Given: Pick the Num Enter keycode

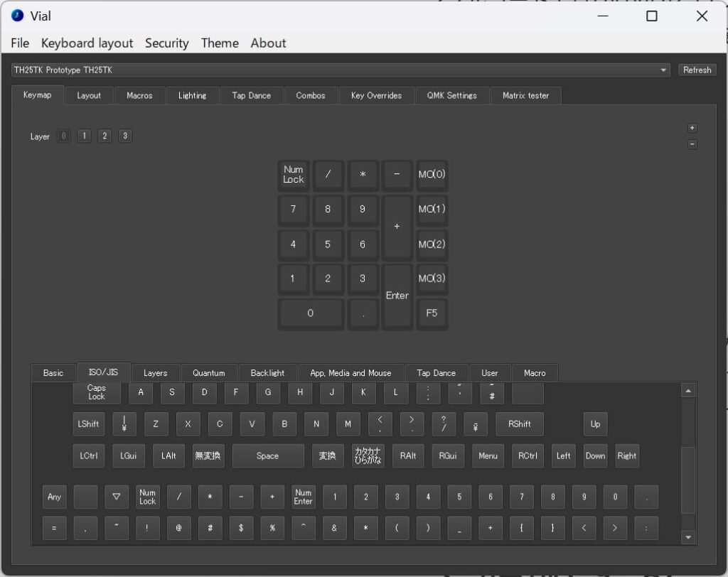Looking at the screenshot, I should pos(303,497).
